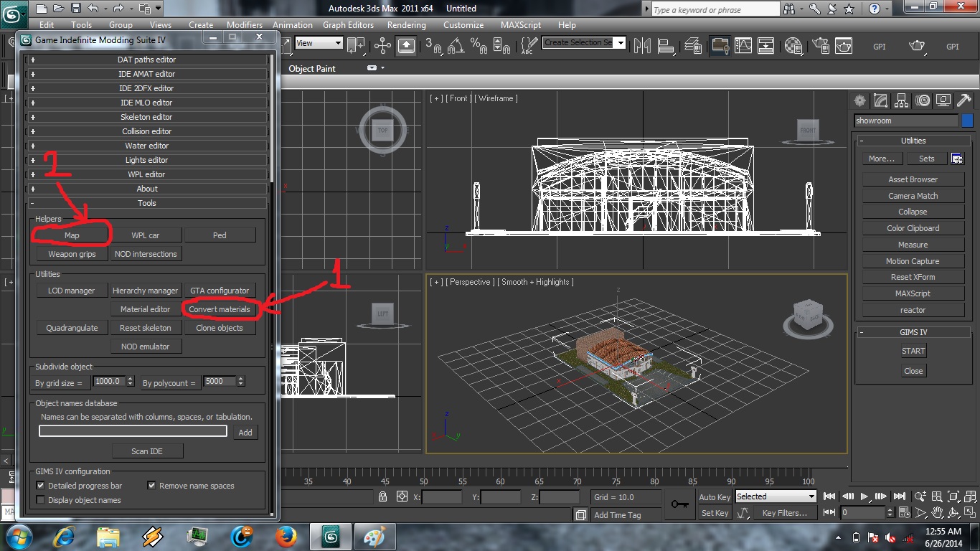Open the Motion command panel tab
Image resolution: width=980 pixels, height=551 pixels.
click(x=923, y=100)
